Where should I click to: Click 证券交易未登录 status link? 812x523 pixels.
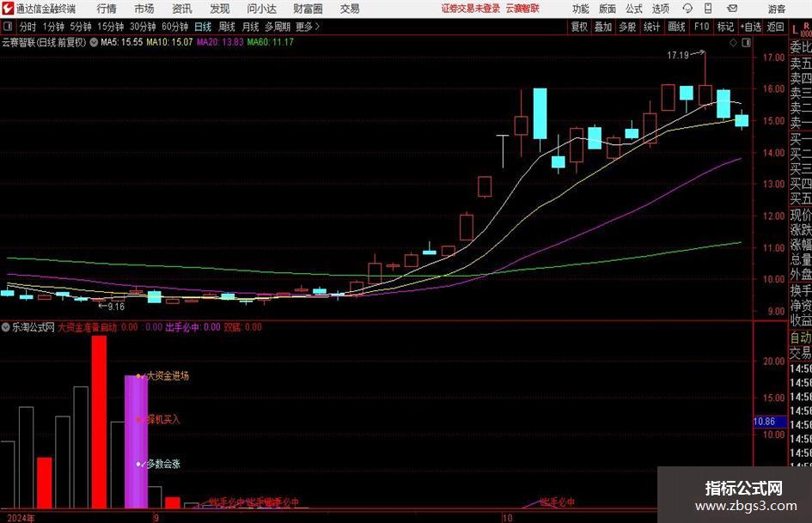(471, 9)
